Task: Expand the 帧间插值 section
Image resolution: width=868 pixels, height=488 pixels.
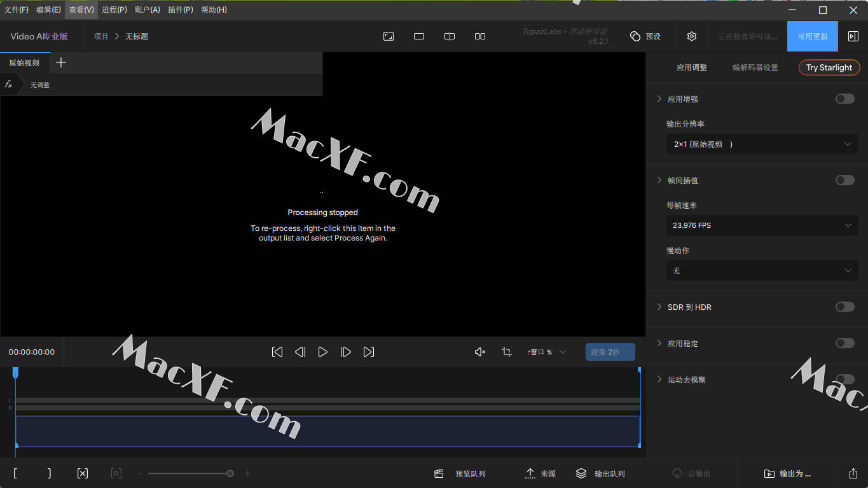Action: (659, 180)
